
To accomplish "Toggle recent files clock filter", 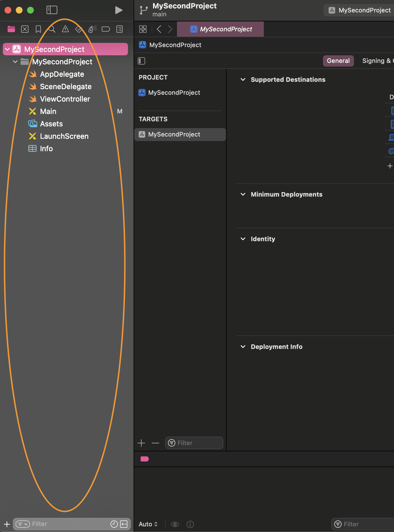I will click(114, 524).
